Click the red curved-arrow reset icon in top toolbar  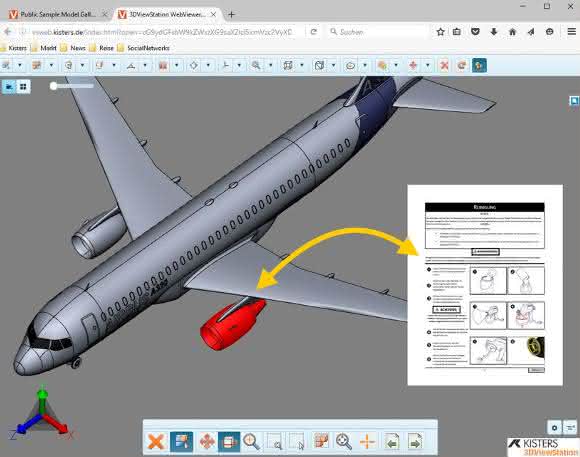click(x=462, y=65)
